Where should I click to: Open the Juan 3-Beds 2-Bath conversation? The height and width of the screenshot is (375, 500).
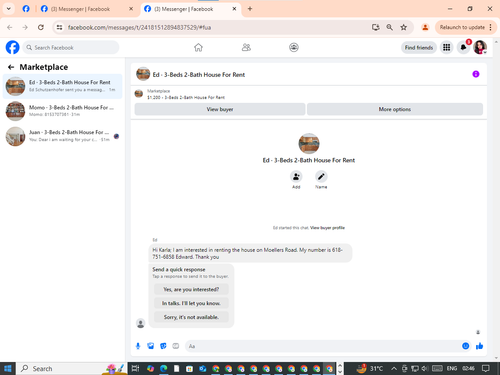point(62,136)
